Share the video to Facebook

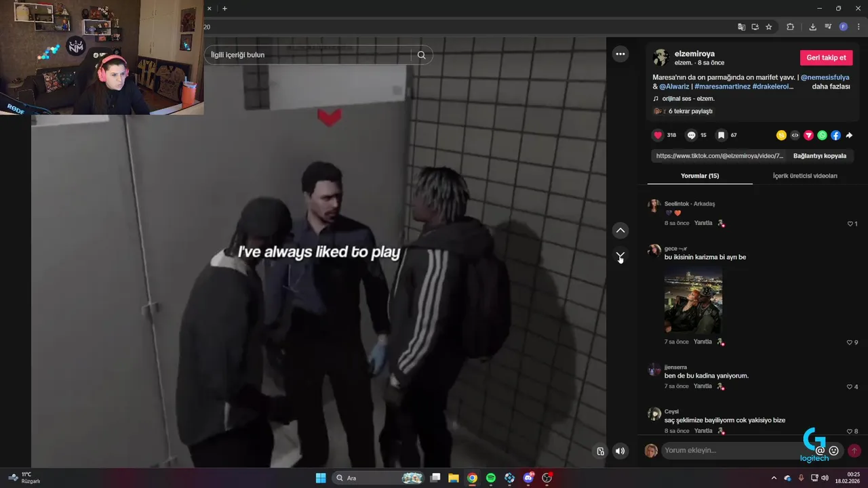click(x=835, y=136)
